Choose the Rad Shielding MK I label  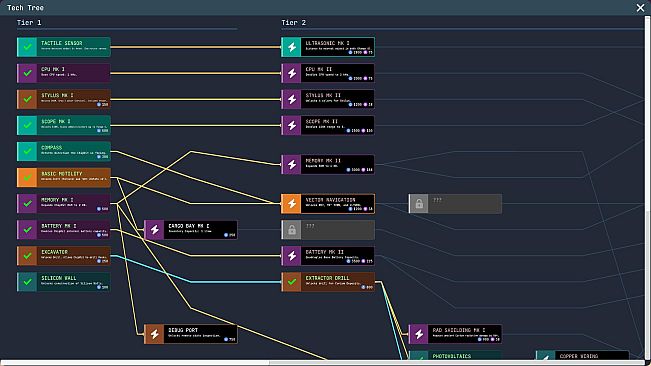[459, 330]
